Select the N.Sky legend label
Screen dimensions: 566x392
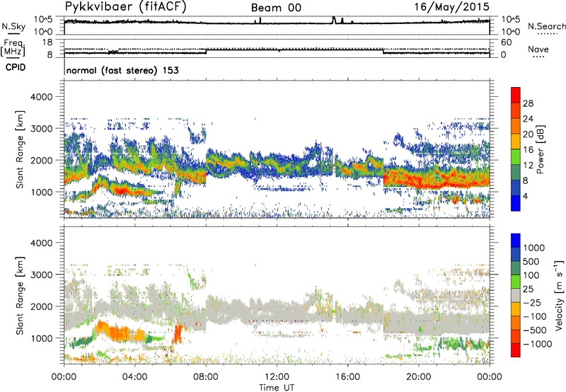pos(13,26)
